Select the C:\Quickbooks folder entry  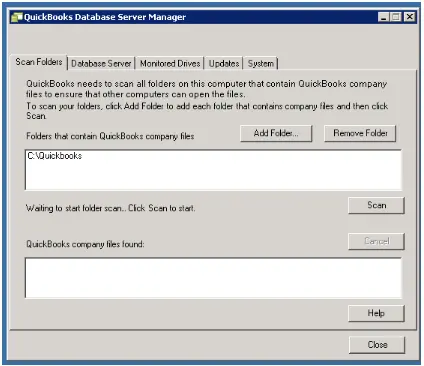tap(55, 156)
